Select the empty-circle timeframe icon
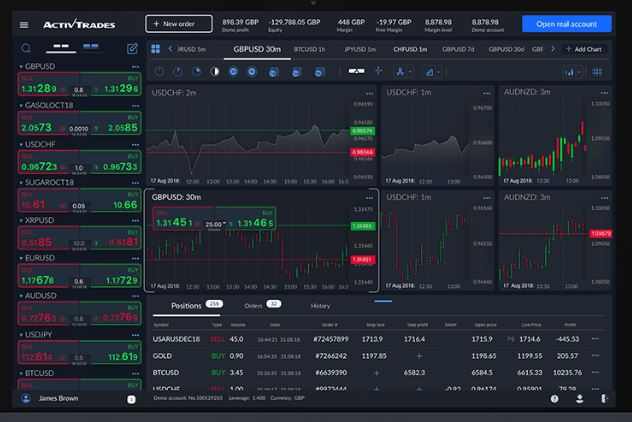This screenshot has width=632, height=422. [x=159, y=72]
